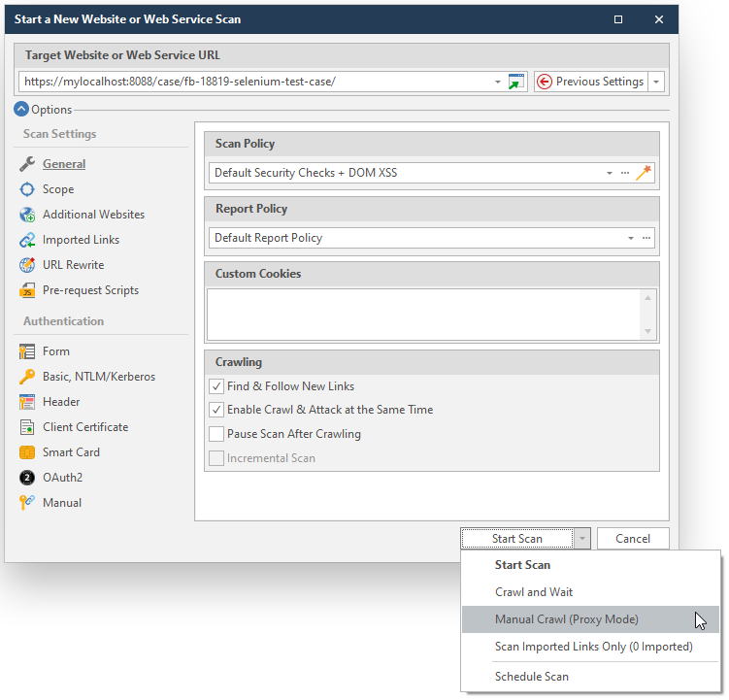
Task: Open Additional Websites settings
Action: point(93,215)
